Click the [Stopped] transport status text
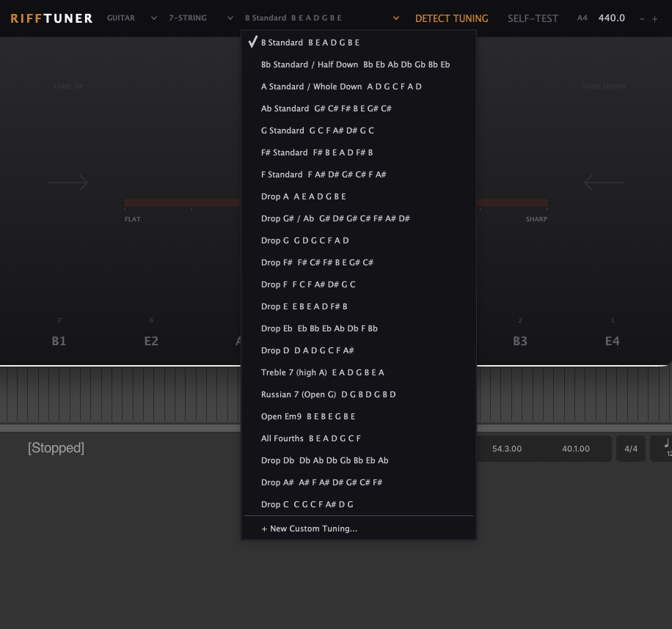Screen dimensions: 672x629 [x=56, y=448]
